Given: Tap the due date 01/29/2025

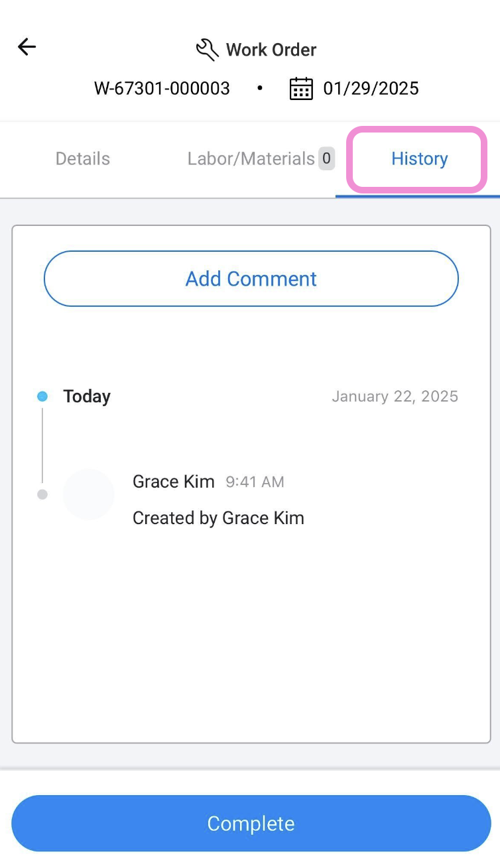Looking at the screenshot, I should (371, 89).
